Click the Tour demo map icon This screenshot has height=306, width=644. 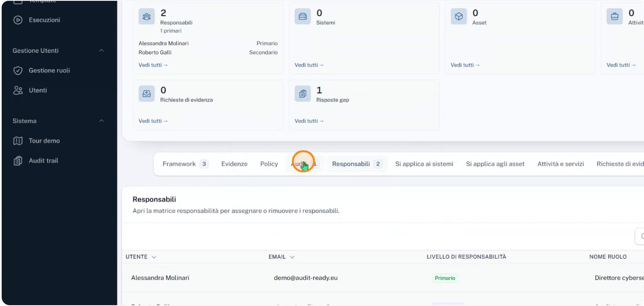click(x=18, y=141)
